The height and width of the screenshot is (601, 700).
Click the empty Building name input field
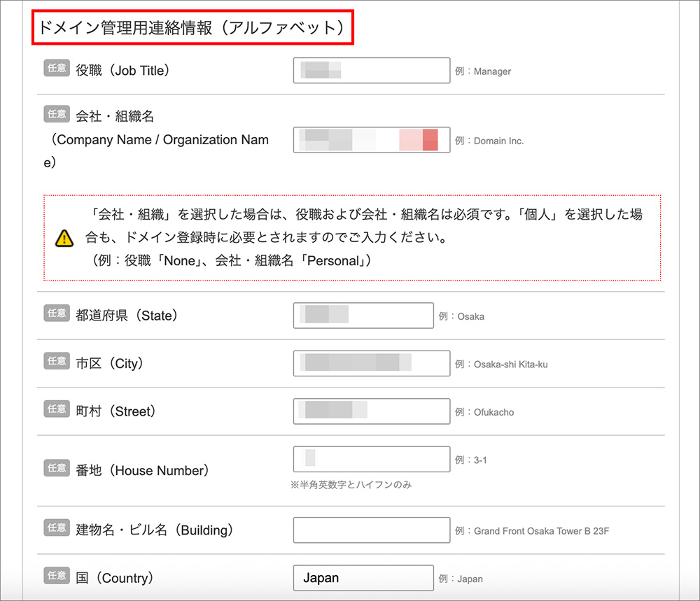point(371,530)
